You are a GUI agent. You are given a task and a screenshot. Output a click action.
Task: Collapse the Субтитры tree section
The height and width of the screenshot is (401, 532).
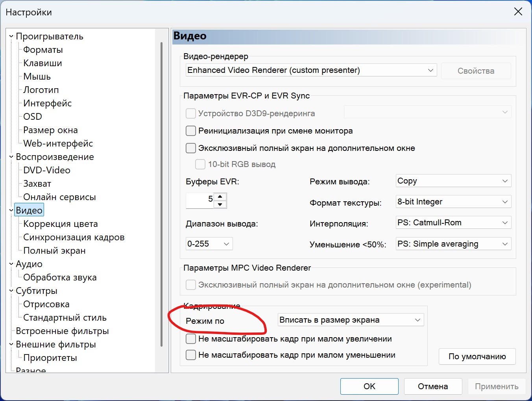11,291
